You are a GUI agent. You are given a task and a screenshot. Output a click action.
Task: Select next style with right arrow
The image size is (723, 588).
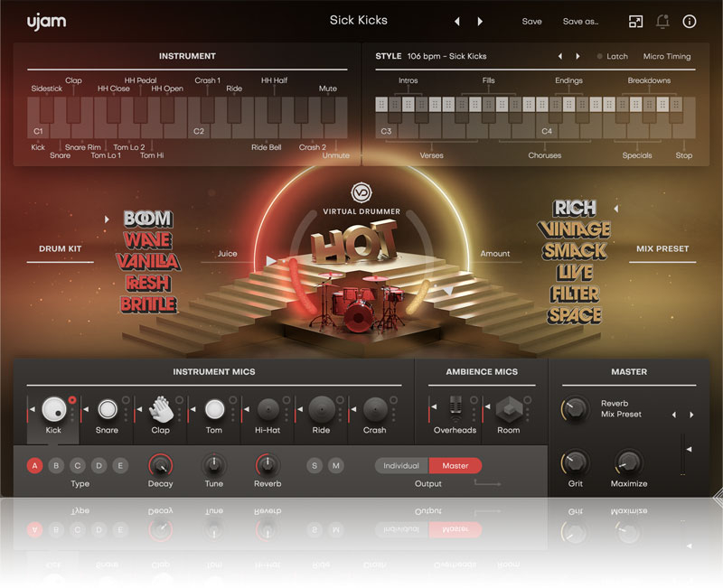[578, 56]
